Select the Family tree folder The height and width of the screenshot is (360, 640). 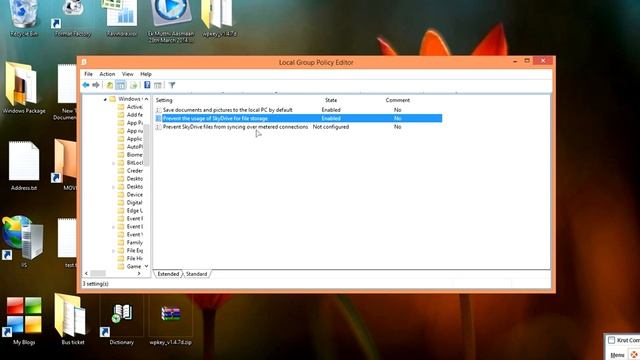(130, 242)
